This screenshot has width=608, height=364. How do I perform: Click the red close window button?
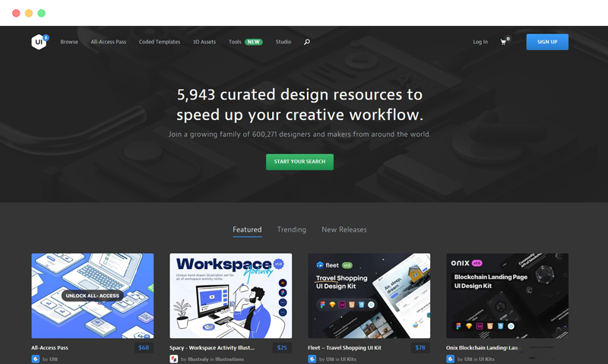tap(16, 13)
